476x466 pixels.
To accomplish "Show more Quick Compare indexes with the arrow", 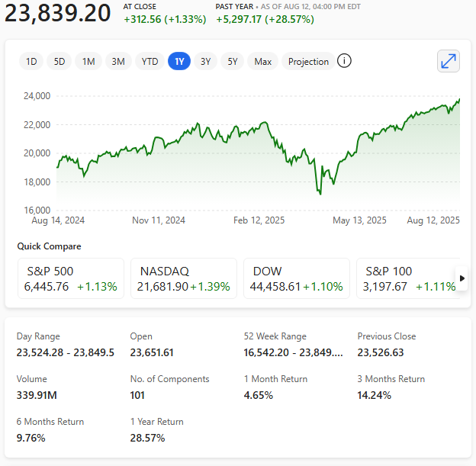I will [462, 278].
